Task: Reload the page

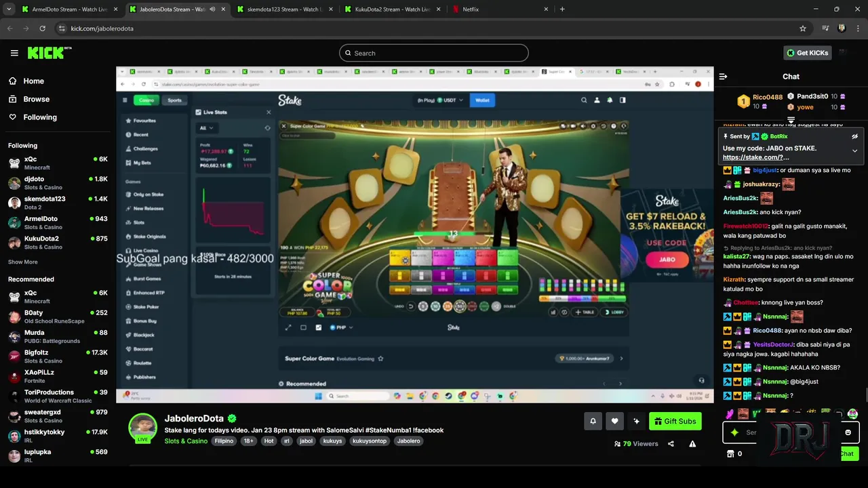Action: tap(42, 28)
